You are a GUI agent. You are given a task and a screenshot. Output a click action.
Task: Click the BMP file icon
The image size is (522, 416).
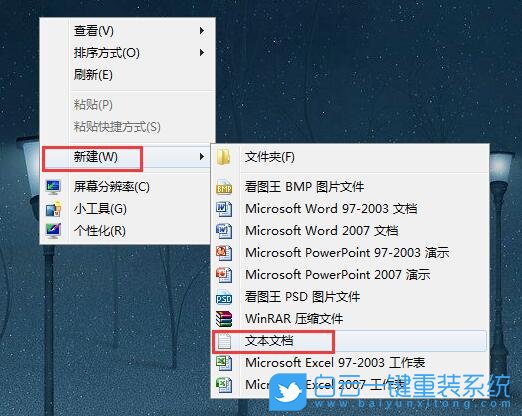(224, 187)
